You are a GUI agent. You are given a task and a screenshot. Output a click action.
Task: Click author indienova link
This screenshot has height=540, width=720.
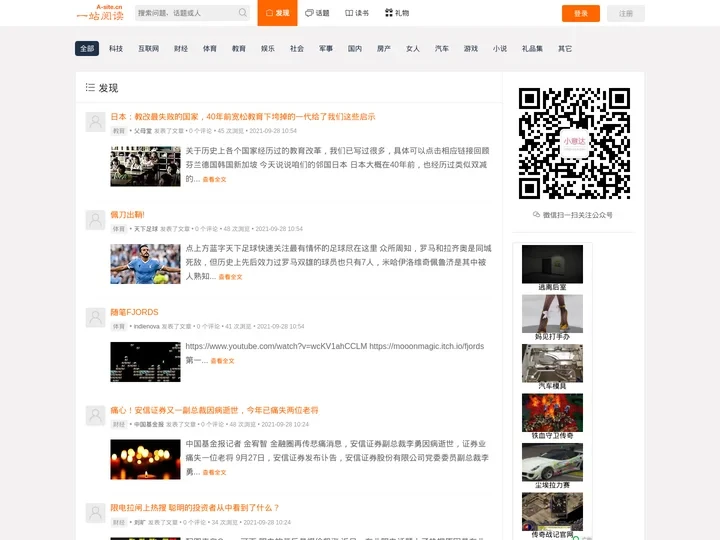coord(146,326)
